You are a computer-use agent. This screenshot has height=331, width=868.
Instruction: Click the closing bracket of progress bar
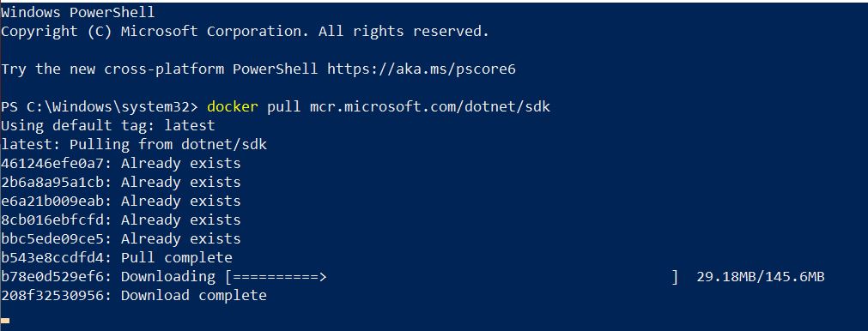tap(675, 277)
